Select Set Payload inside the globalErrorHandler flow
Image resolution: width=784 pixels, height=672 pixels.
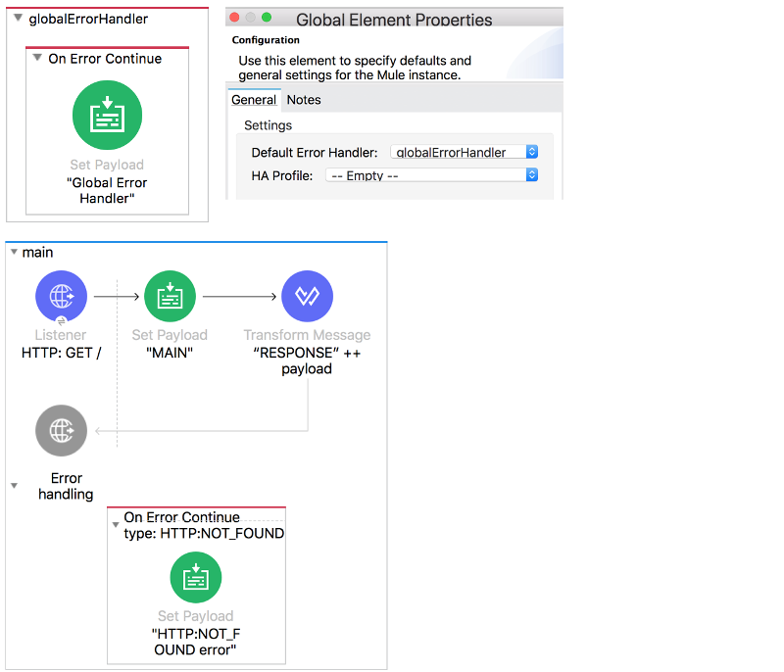coord(107,115)
